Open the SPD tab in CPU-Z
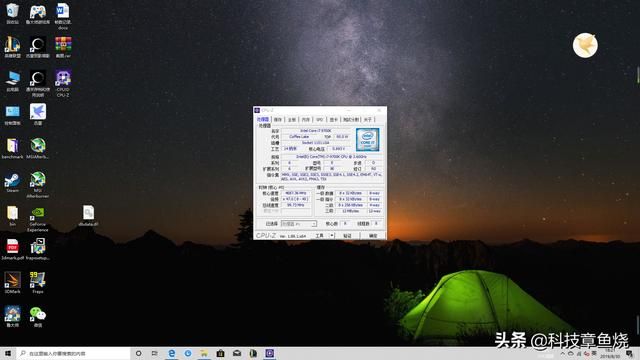640x360 pixels. 320,119
